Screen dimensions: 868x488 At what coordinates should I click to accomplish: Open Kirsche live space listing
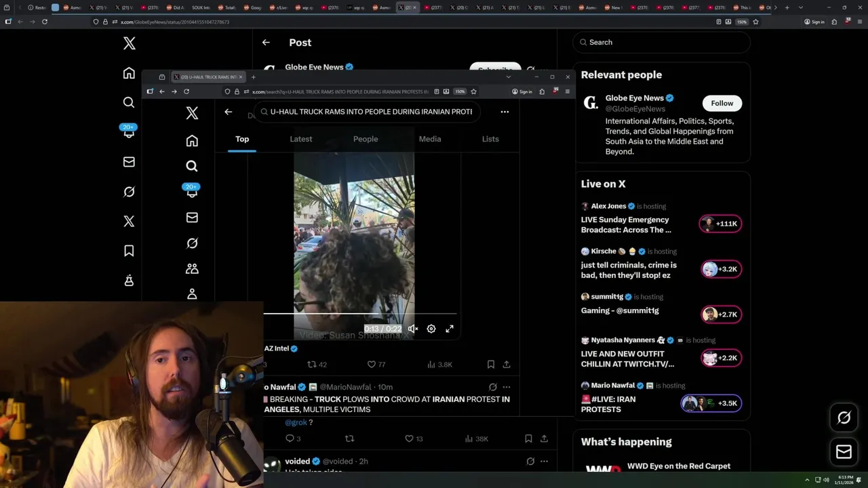(x=661, y=264)
